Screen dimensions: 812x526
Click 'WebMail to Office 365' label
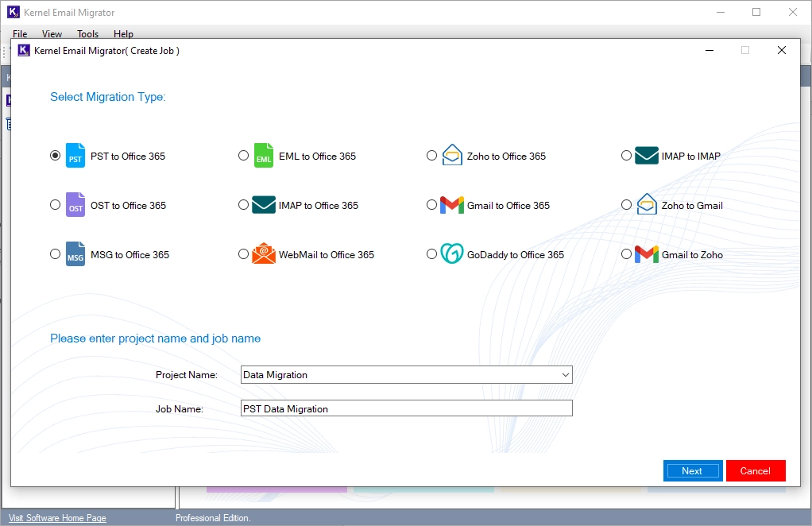(327, 255)
